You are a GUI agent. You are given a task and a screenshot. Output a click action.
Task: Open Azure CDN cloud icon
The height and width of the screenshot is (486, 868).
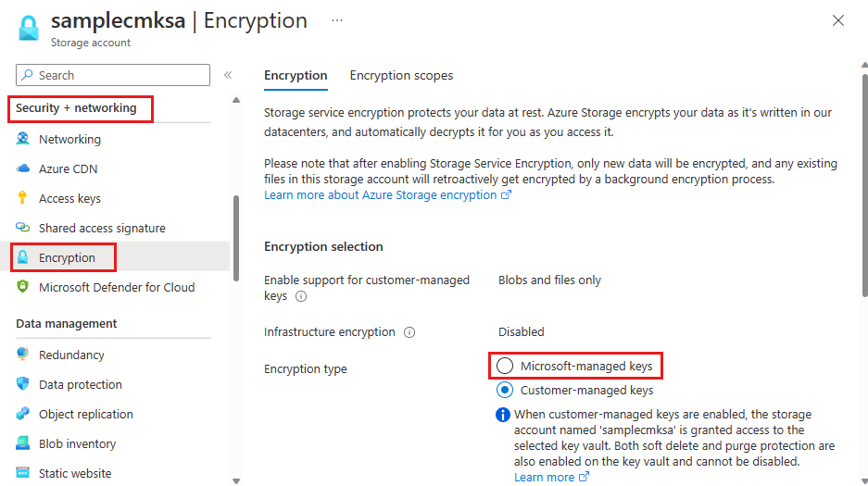(23, 168)
